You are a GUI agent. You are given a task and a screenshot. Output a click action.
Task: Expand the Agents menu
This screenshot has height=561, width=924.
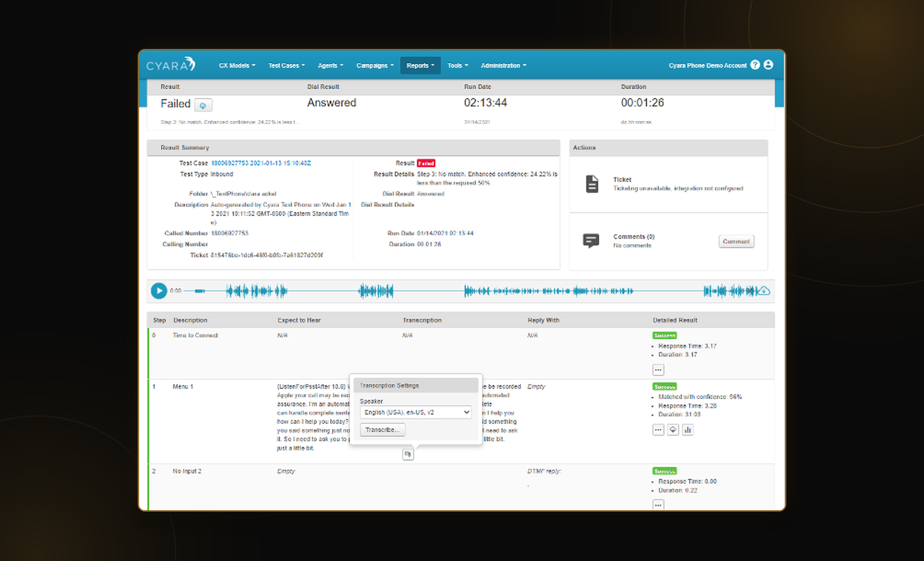330,66
